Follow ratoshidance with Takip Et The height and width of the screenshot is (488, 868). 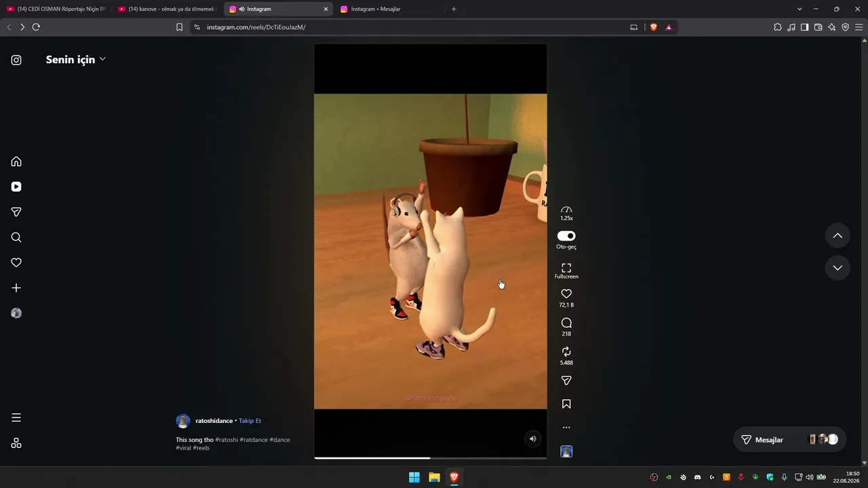tap(250, 421)
